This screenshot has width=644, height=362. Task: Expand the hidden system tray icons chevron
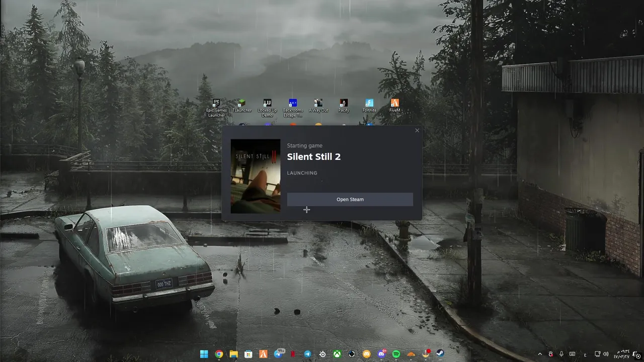[x=540, y=354]
